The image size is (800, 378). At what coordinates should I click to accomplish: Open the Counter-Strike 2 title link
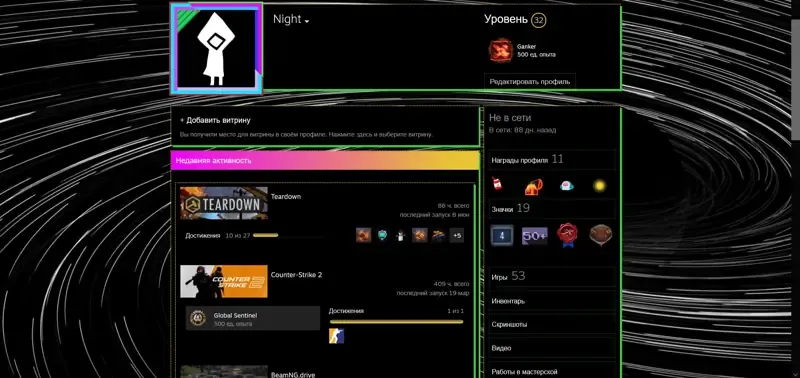pos(296,274)
